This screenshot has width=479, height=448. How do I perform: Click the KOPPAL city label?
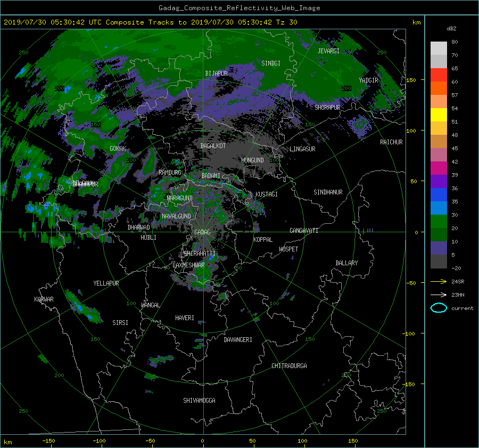click(263, 239)
